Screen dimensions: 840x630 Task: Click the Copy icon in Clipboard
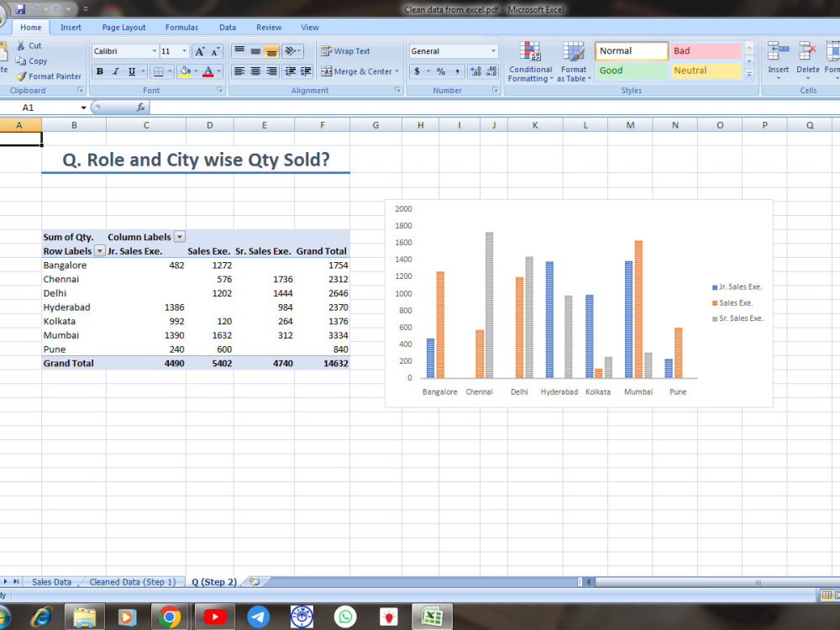pos(21,60)
